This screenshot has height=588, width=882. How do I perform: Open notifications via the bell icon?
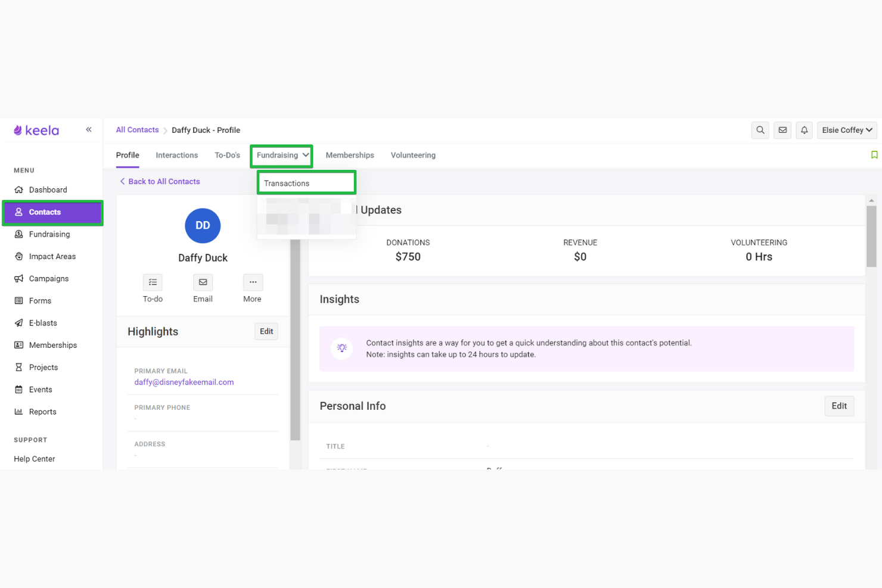804,130
